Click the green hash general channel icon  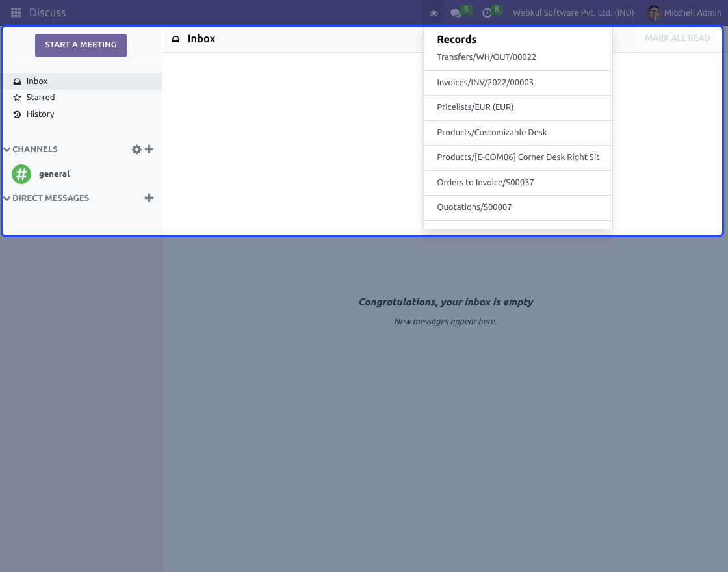(x=21, y=174)
